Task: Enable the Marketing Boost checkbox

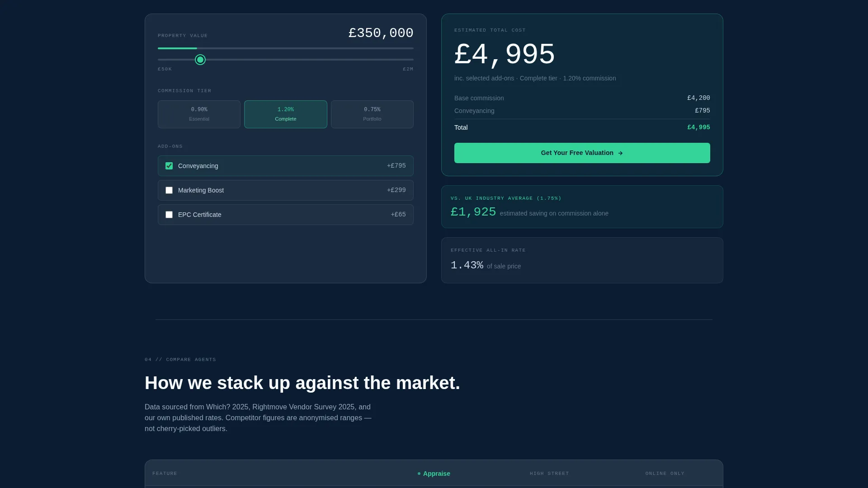Action: pyautogui.click(x=169, y=190)
